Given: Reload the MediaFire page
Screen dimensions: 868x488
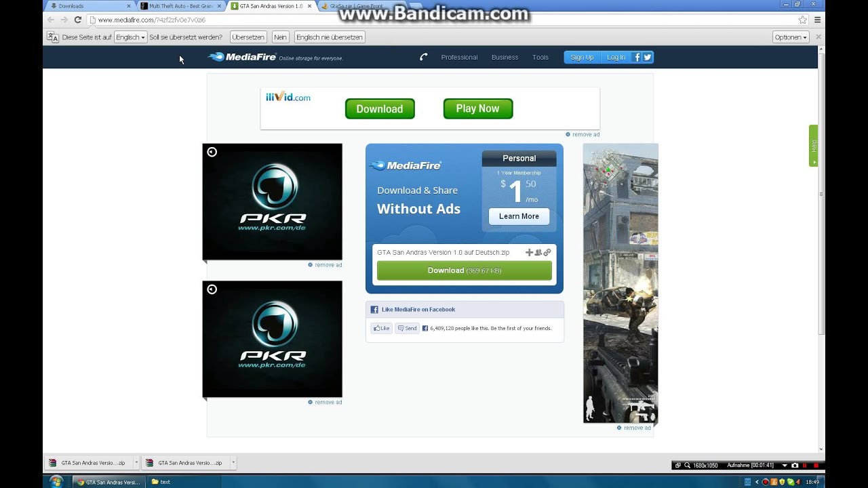Looking at the screenshot, I should (77, 20).
